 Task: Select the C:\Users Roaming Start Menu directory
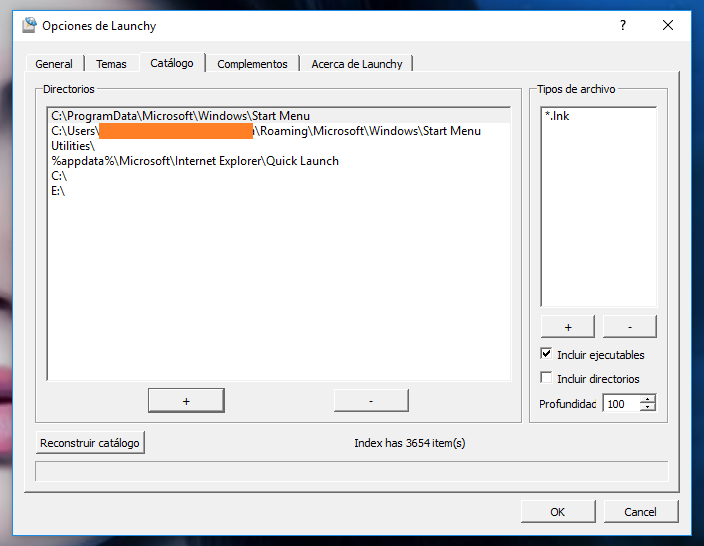pos(278,131)
